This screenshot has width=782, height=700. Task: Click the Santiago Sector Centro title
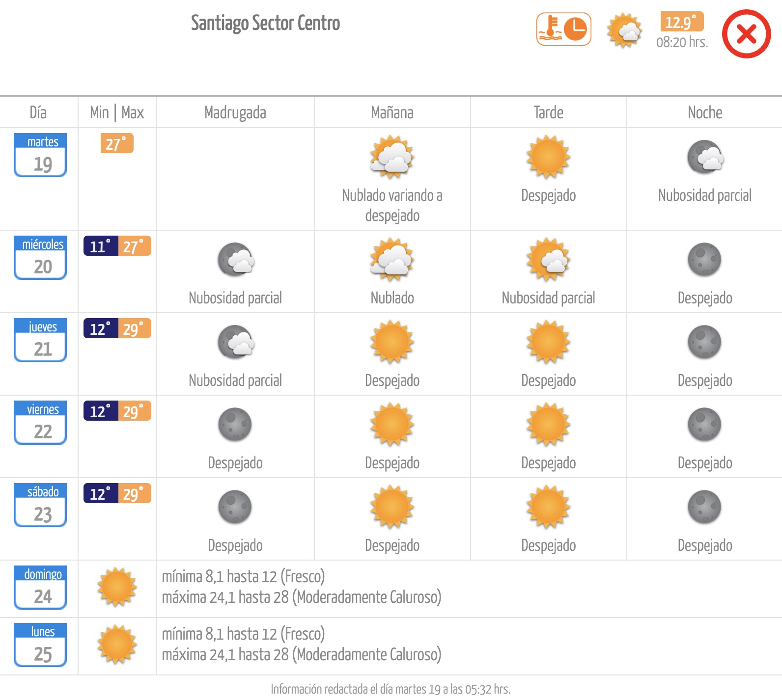coord(265,23)
